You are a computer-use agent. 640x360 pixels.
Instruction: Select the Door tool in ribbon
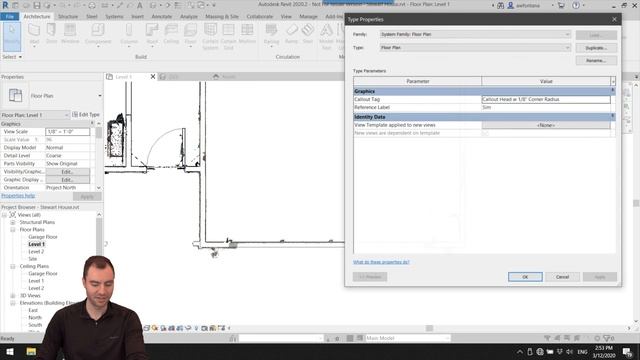click(51, 33)
